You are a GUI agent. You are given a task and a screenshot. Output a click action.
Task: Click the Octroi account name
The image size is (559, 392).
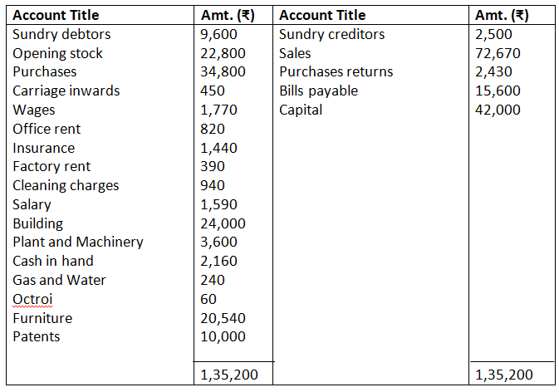coord(31,299)
